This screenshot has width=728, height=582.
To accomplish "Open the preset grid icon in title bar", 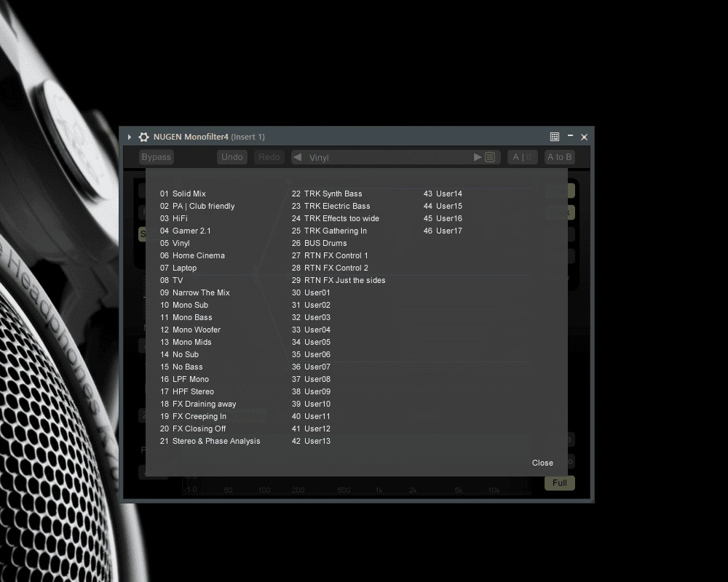I will [x=554, y=137].
